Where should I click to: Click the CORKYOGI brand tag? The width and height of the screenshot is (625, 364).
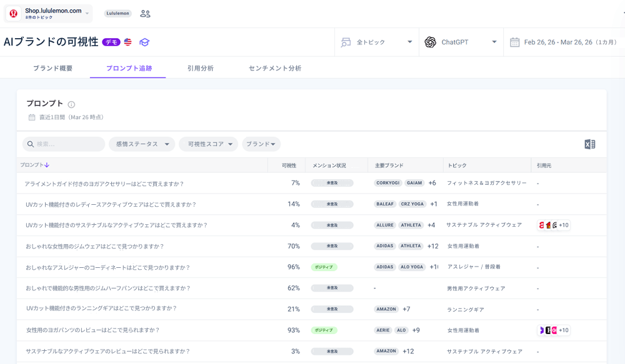point(388,183)
